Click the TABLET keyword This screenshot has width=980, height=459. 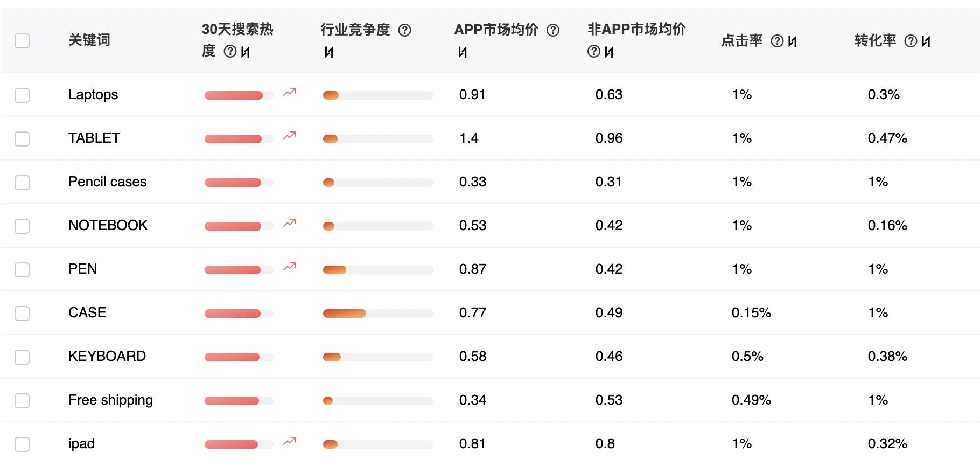(94, 138)
